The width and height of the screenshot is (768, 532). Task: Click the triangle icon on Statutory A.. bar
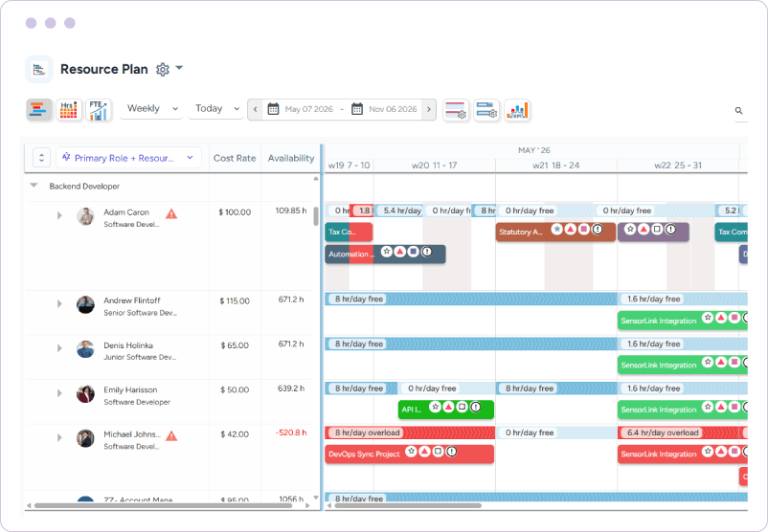pyautogui.click(x=570, y=229)
